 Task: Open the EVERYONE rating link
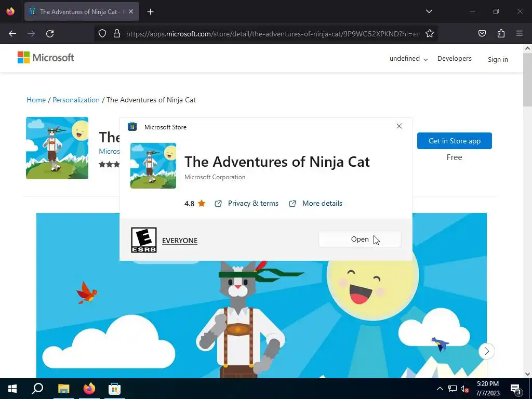pyautogui.click(x=180, y=241)
